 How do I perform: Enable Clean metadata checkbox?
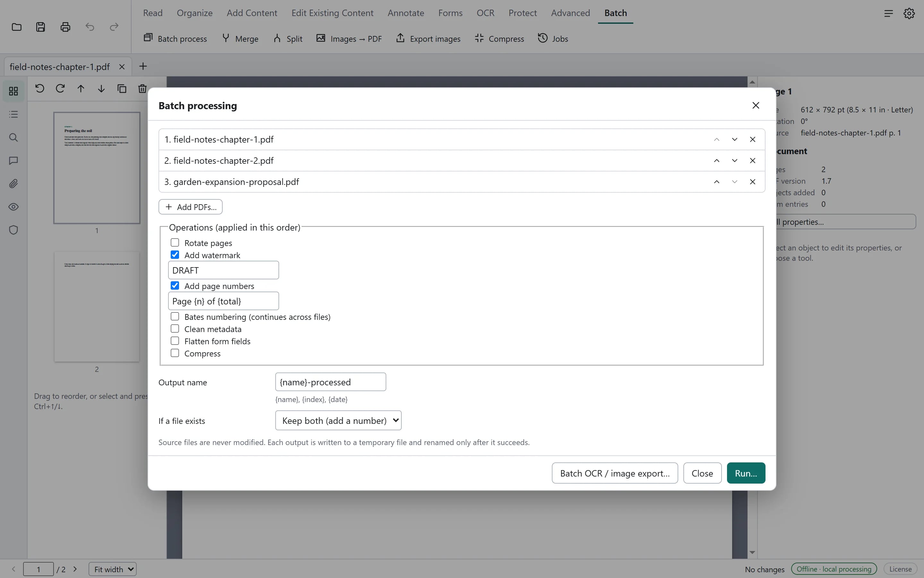pos(175,329)
